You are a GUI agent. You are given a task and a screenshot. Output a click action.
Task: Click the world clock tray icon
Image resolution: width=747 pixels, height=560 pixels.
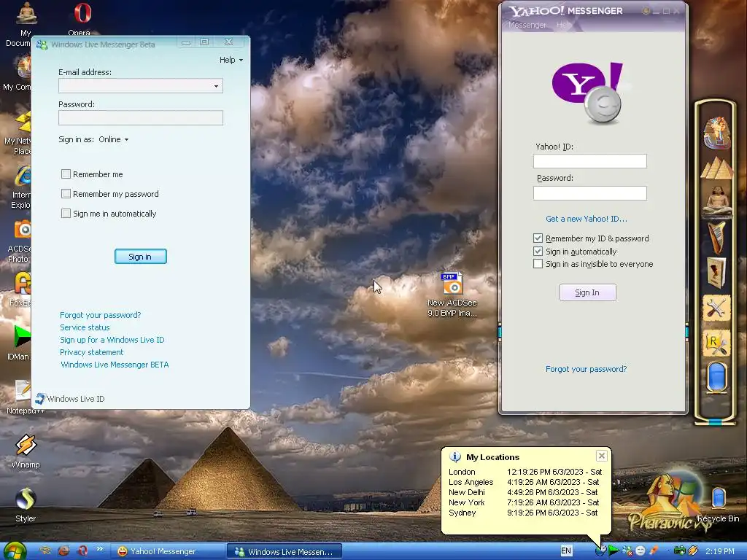pos(601,551)
